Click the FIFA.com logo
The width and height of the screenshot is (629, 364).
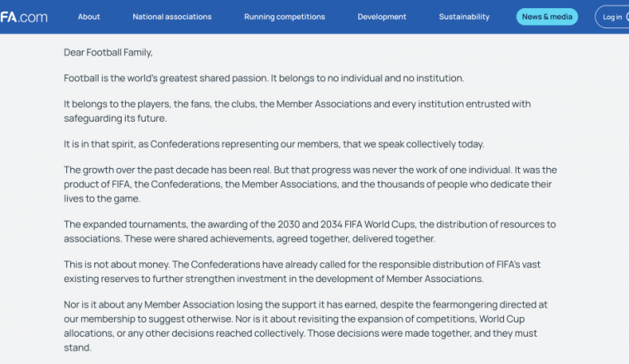[x=24, y=17]
